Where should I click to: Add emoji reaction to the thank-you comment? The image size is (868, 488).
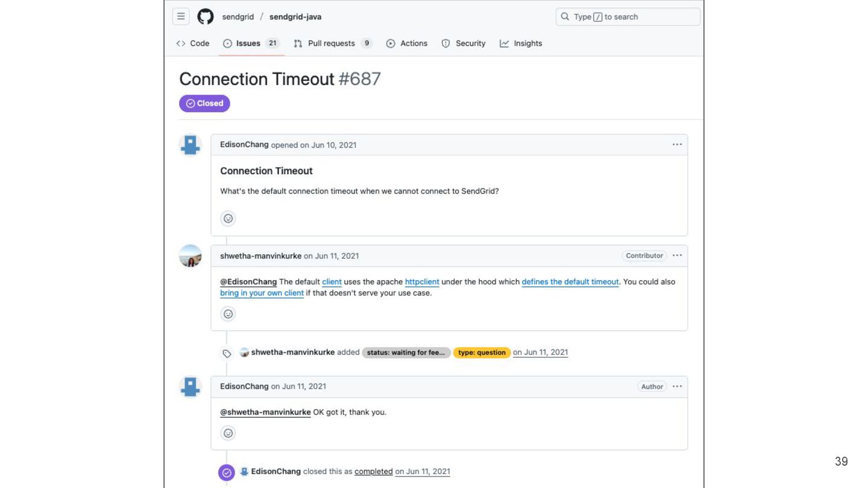[228, 433]
